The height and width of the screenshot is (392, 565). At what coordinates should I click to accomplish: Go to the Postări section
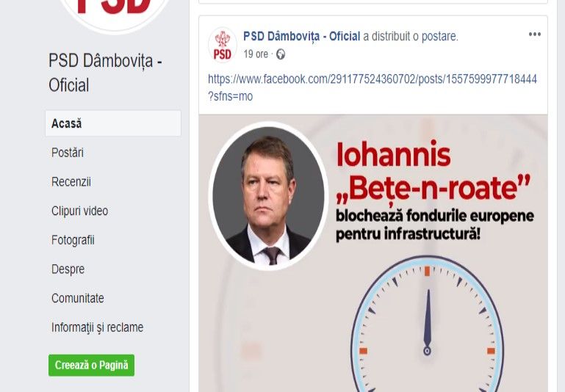[68, 153]
